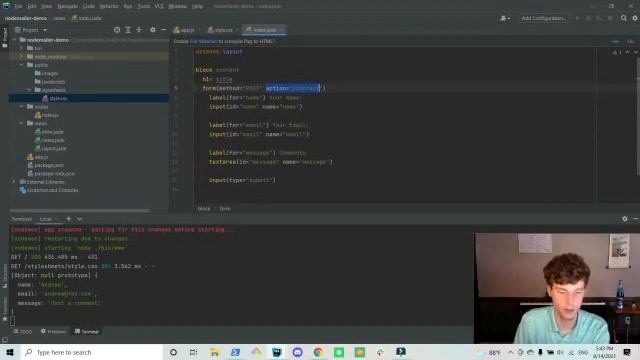
Task: Open IDE settings gear in top toolbar
Action: (635, 18)
